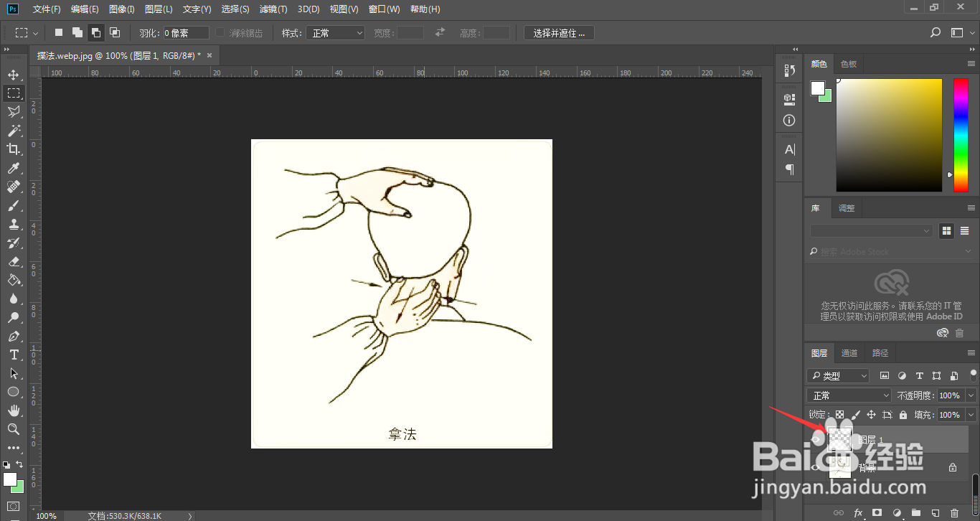Screen dimensions: 980x521
Task: Open the Color panel menu
Action: coord(971,64)
